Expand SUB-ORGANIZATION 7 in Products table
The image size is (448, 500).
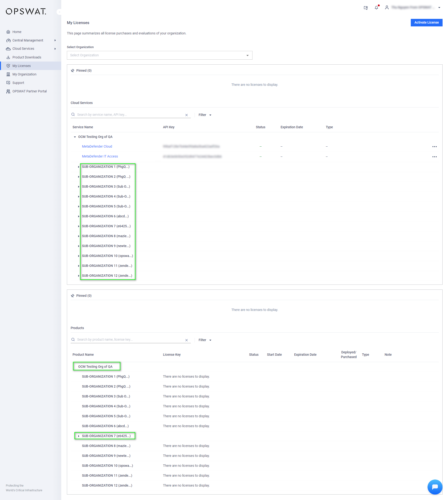[78, 436]
